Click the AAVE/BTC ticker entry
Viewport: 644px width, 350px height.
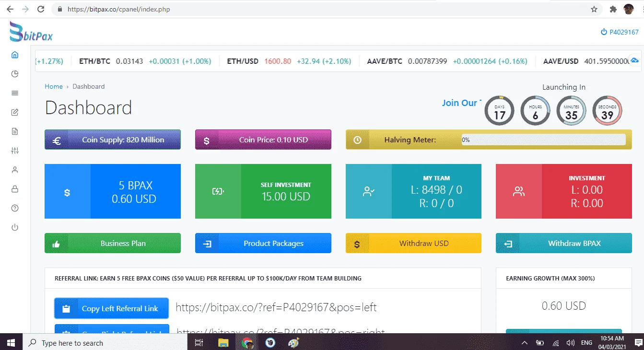click(x=447, y=61)
